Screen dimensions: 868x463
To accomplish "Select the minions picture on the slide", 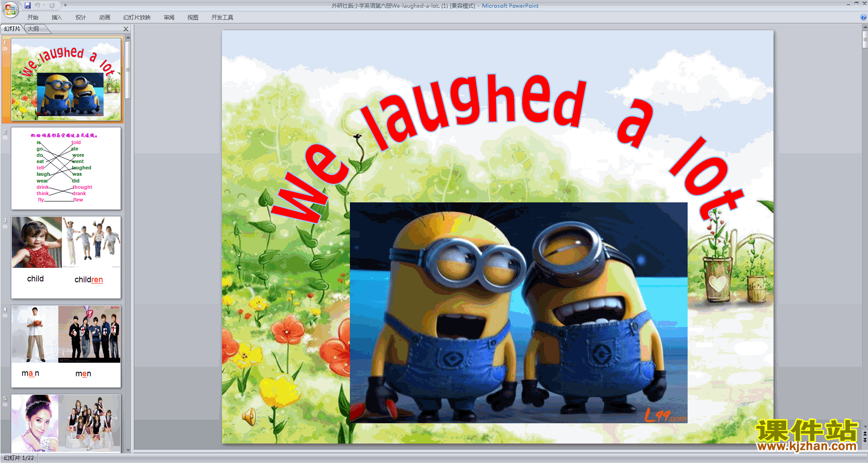I will tap(519, 313).
